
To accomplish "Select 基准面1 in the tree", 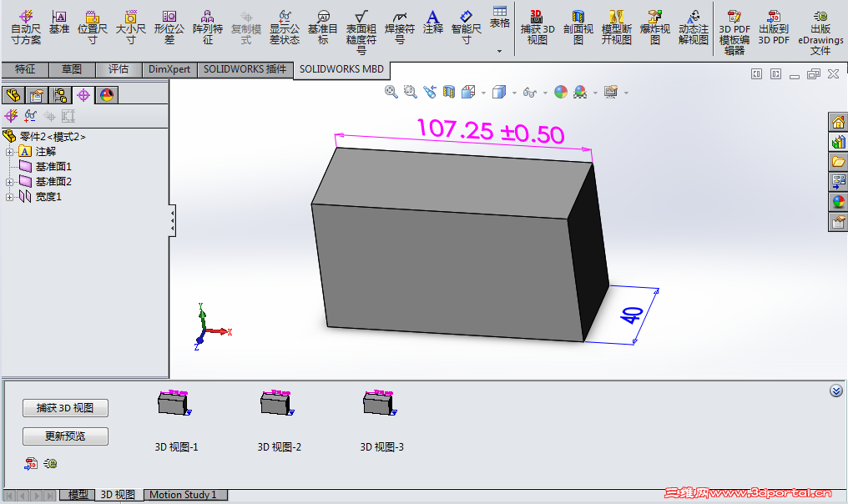I will coord(53,167).
